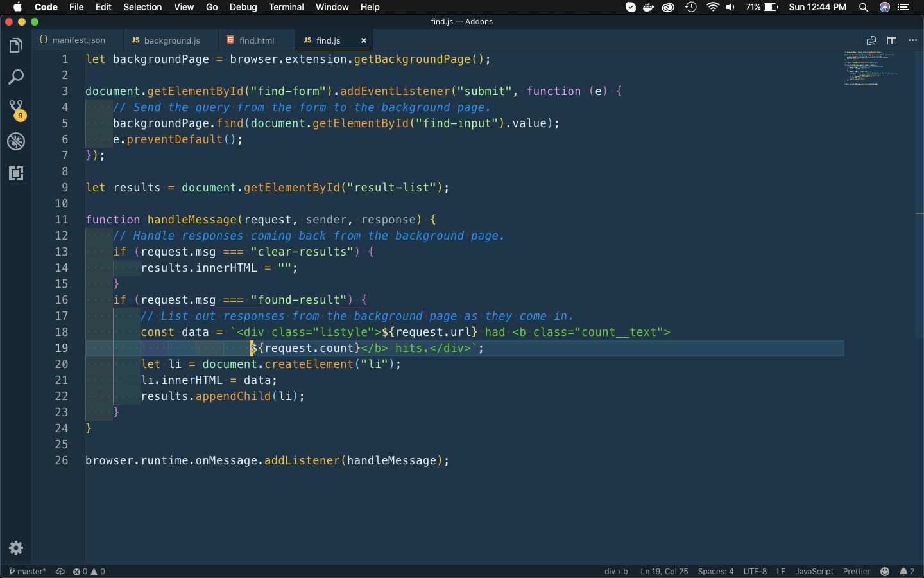Click line number 19 in gutter

(x=61, y=348)
